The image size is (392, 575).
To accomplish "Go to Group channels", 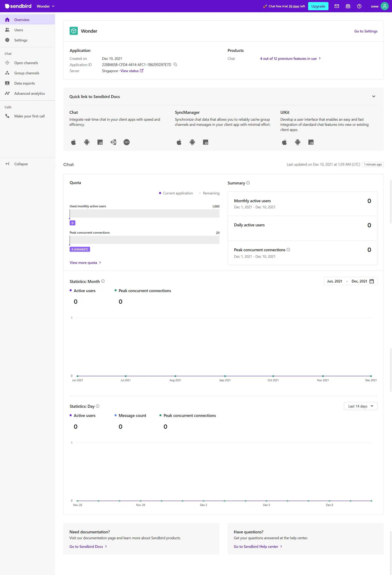I will [x=27, y=73].
